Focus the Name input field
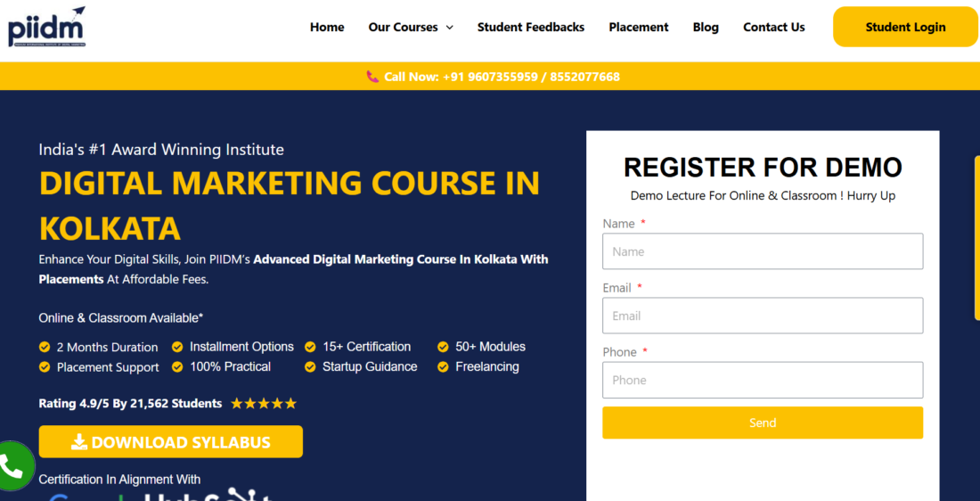Image resolution: width=980 pixels, height=501 pixels. coord(763,251)
